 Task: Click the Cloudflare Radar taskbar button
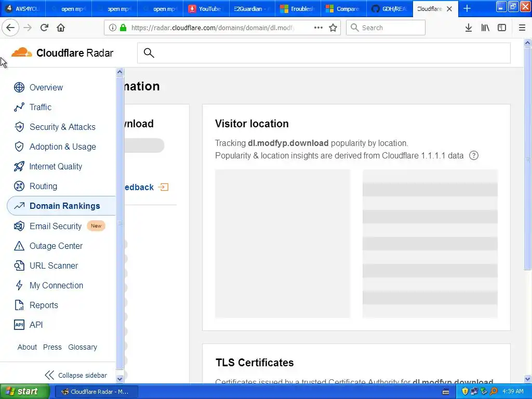click(x=96, y=392)
